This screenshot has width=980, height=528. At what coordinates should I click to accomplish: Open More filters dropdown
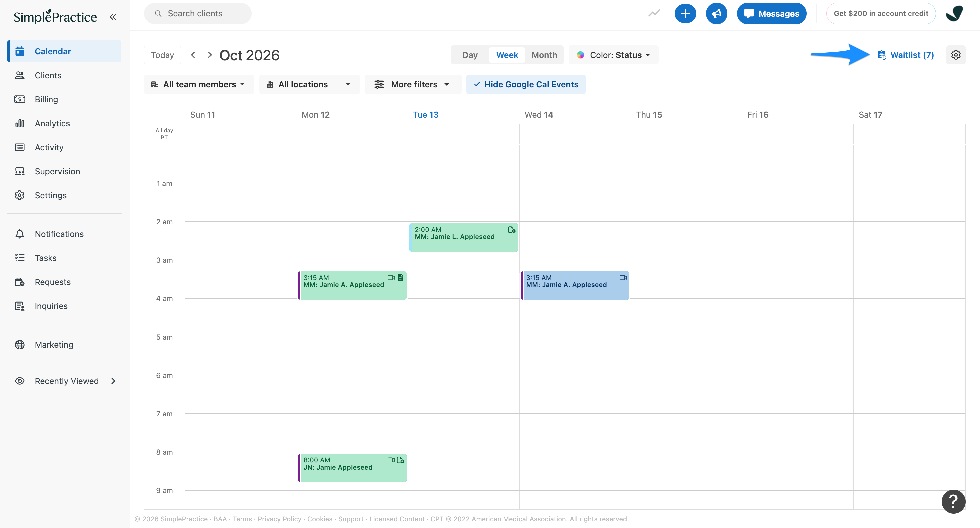tap(413, 84)
